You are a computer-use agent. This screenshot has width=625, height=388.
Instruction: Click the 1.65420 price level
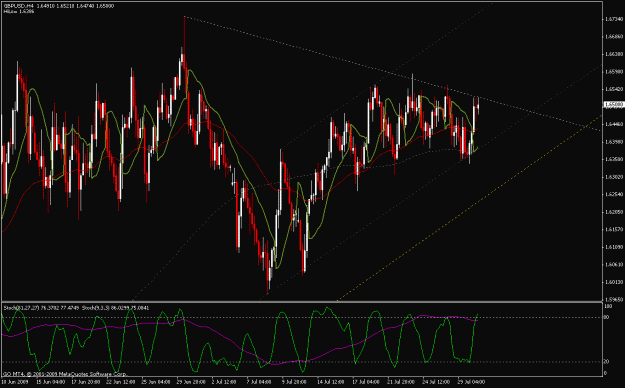(x=614, y=89)
